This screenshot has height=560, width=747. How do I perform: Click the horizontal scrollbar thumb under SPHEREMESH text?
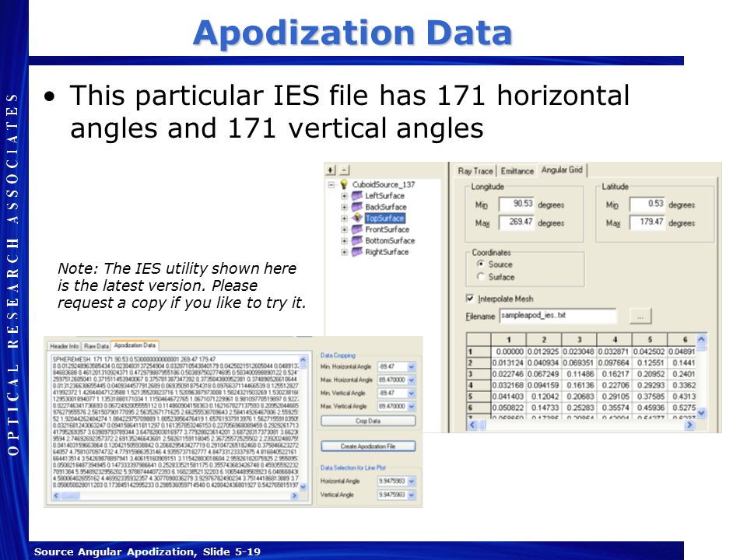click(70, 495)
